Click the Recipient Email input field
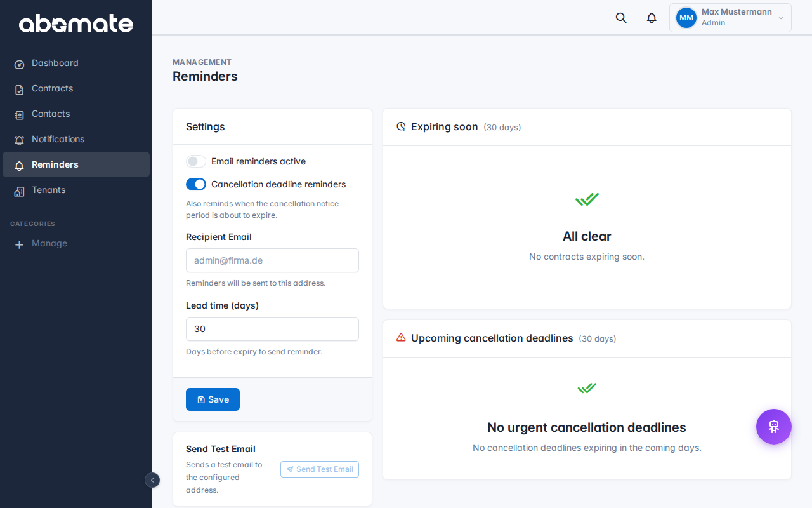812x508 pixels. [272, 260]
